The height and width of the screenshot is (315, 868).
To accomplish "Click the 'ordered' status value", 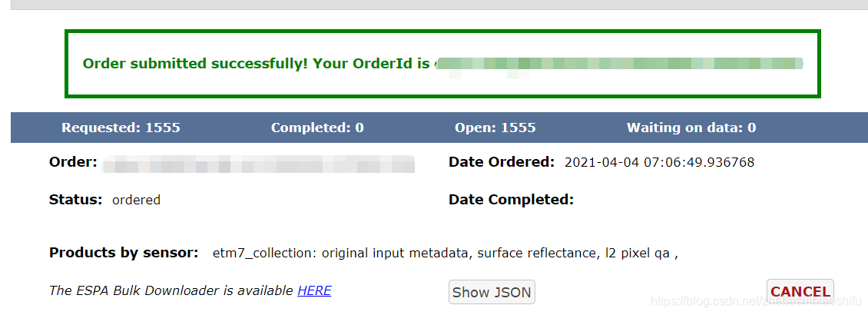I will [136, 200].
